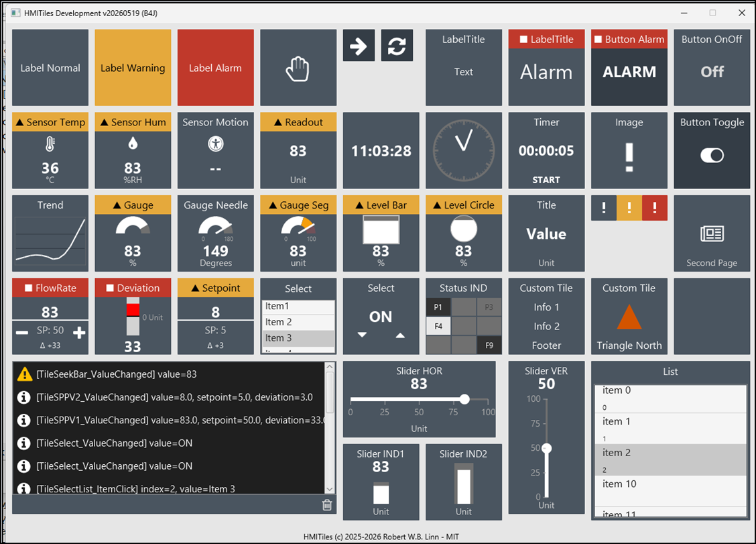Click the FlowRate plus icon

79,333
